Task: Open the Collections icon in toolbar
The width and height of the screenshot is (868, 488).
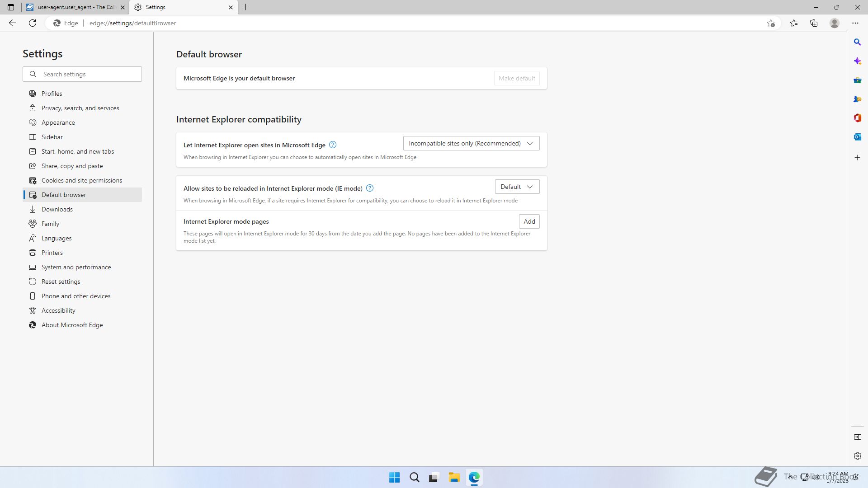Action: pyautogui.click(x=814, y=23)
